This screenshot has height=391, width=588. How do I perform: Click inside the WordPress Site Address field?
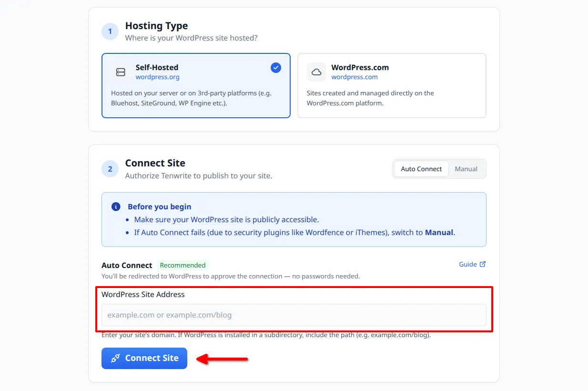click(294, 315)
